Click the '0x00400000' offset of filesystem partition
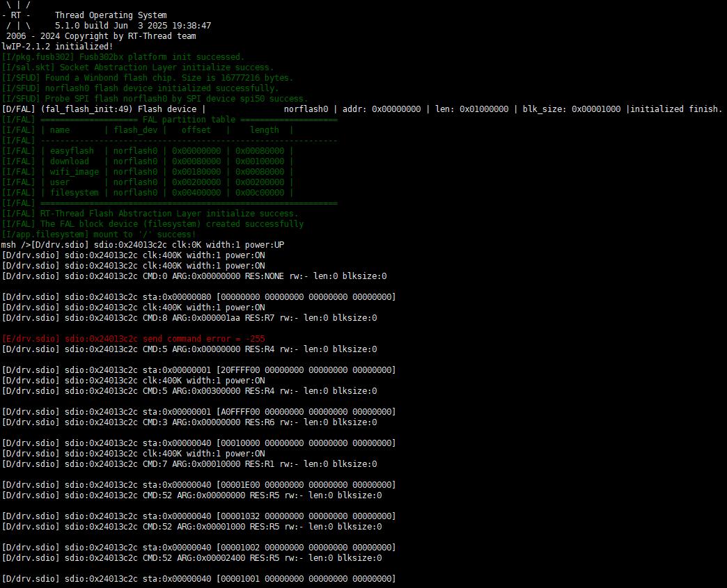 point(196,193)
